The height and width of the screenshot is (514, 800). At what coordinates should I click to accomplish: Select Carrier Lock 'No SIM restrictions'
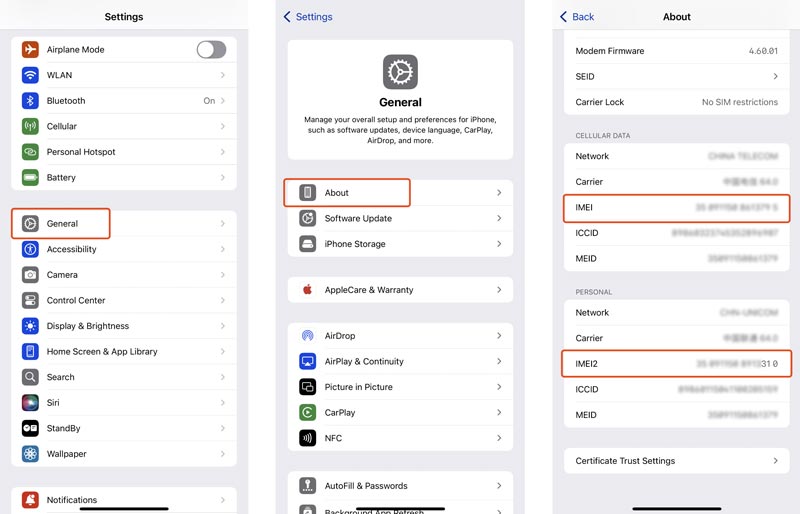(x=740, y=102)
